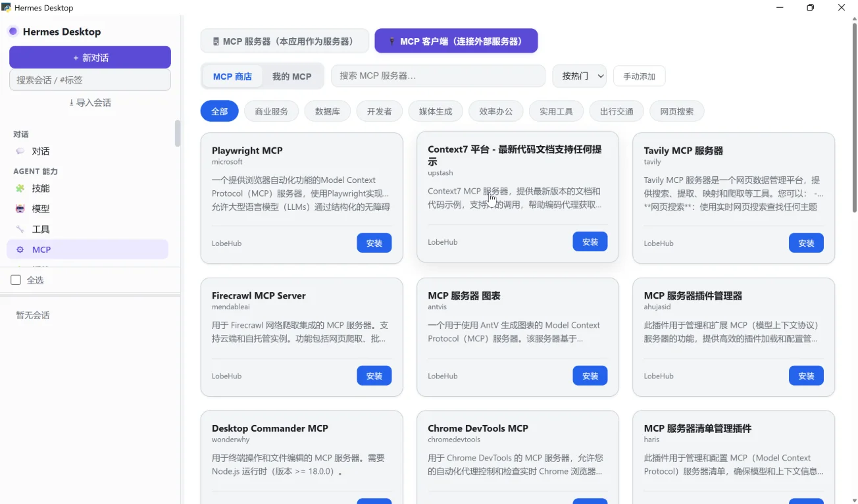Click the gear icon beside MCP in sidebar
The height and width of the screenshot is (504, 858).
tap(20, 250)
